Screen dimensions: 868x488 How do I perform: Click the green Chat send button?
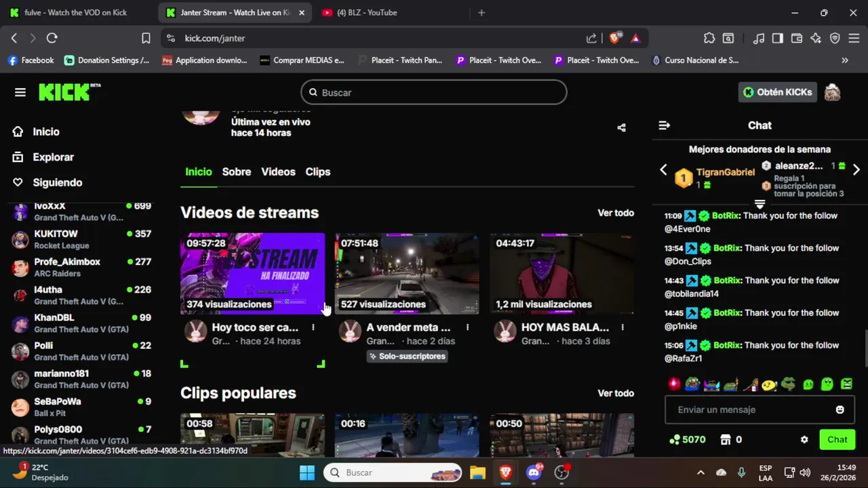click(837, 439)
